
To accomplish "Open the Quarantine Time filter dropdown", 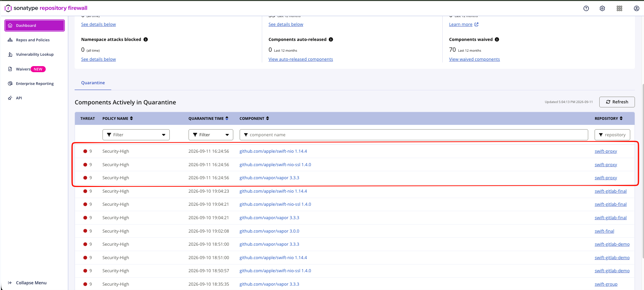I will tap(211, 135).
